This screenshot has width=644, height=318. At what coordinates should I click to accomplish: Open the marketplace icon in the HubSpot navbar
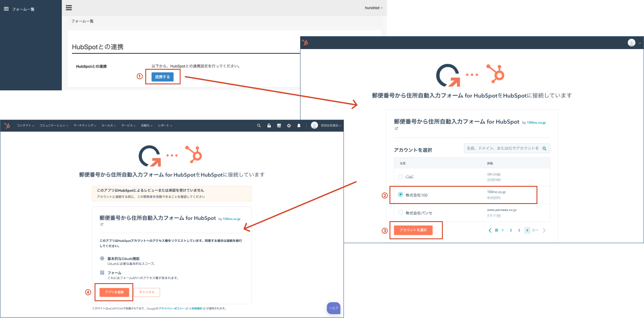279,126
